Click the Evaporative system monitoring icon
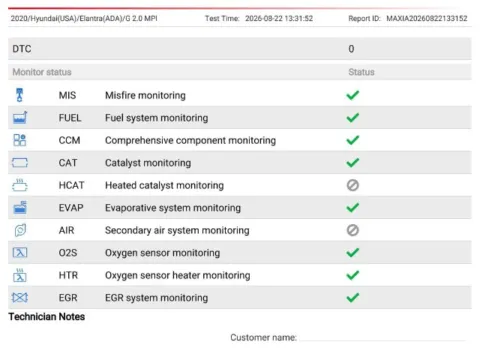This screenshot has width=480, height=360. (x=20, y=207)
